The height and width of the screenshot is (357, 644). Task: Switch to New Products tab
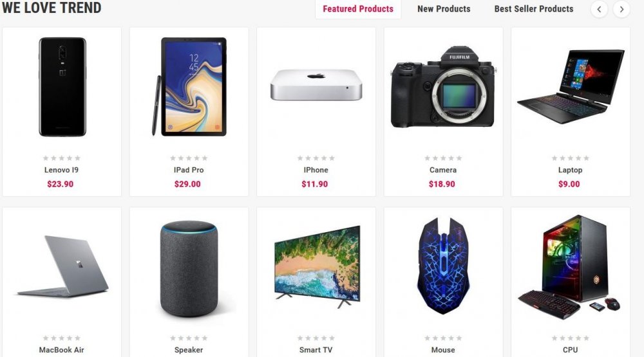tap(444, 9)
